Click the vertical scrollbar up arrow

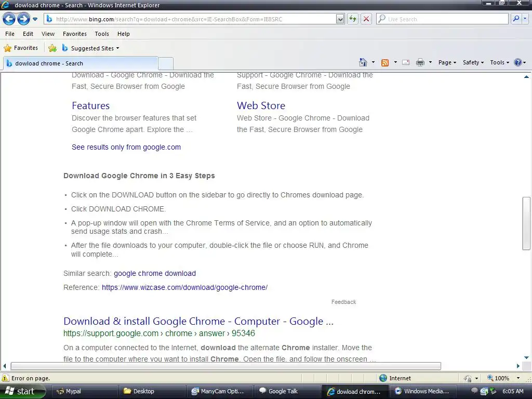click(x=526, y=77)
